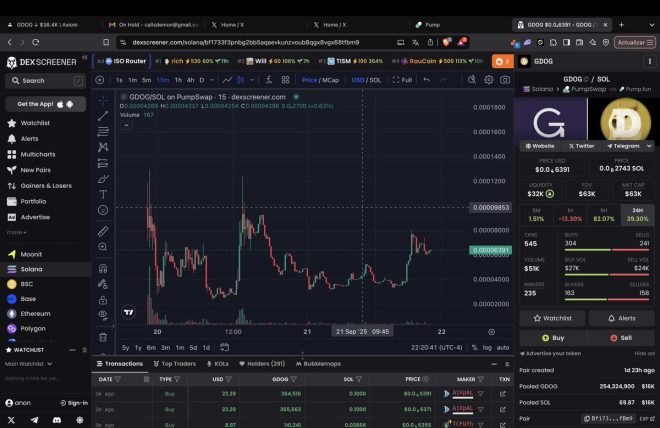Click the undo arrow in chart toolbar
This screenshot has height=428, width=660.
pos(427,80)
